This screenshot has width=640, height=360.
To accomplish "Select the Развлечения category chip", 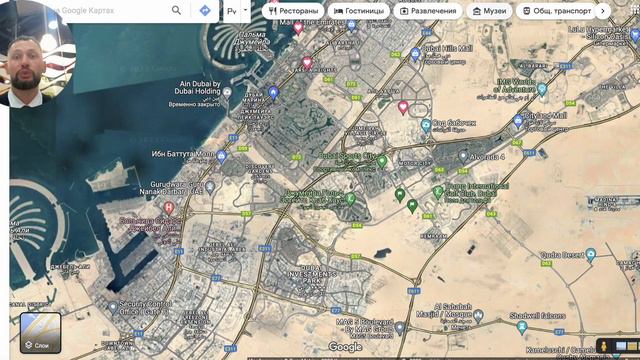I will (428, 11).
